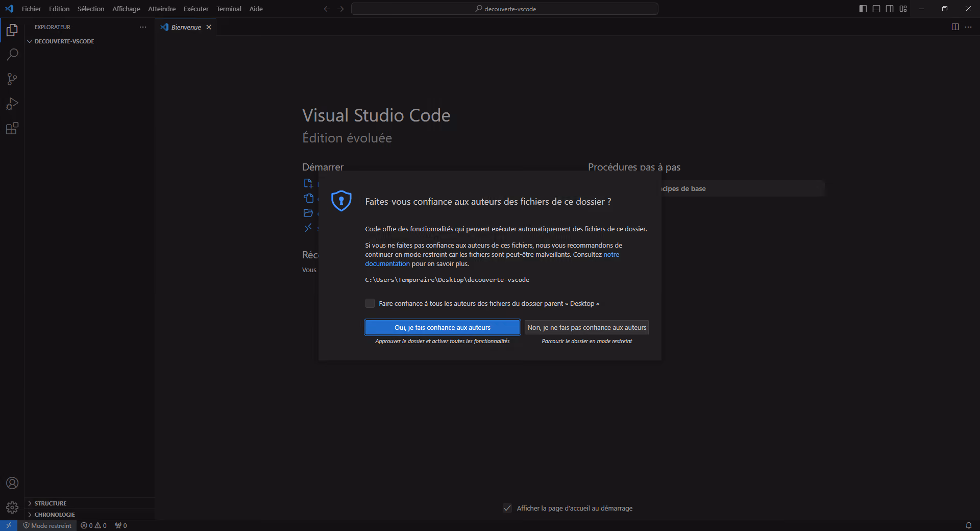Viewport: 980px width, 531px height.
Task: Open customize layout icon
Action: click(x=903, y=9)
